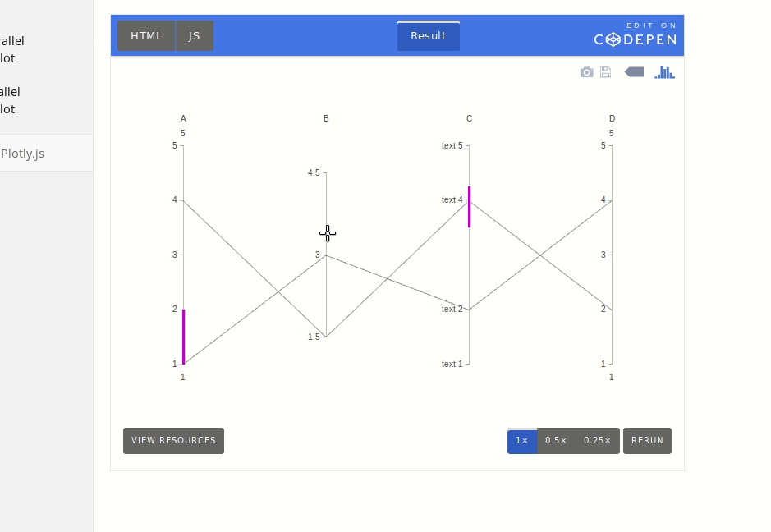The height and width of the screenshot is (532, 771).
Task: Enable 1x zoom mode
Action: pos(522,441)
